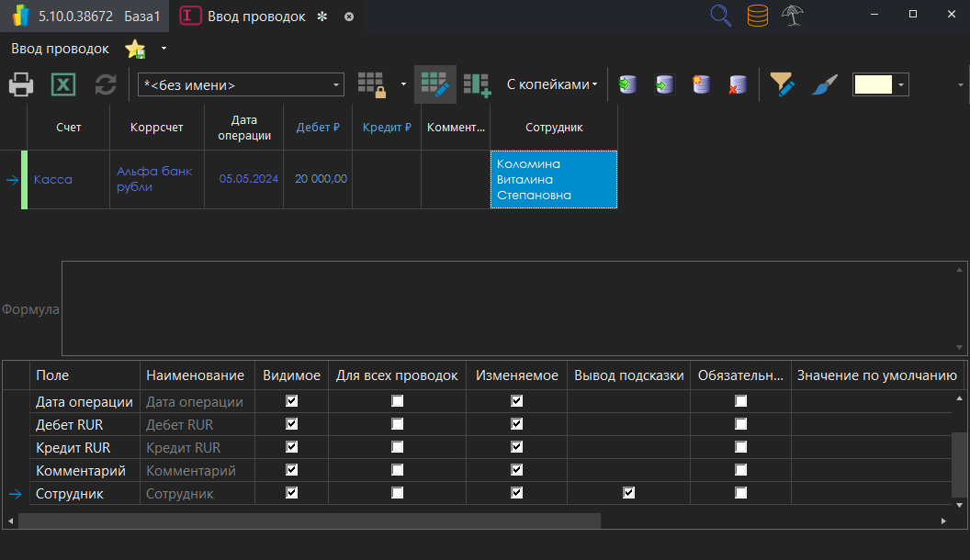Click the orange database icon
Image resolution: width=970 pixels, height=560 pixels.
click(x=757, y=16)
